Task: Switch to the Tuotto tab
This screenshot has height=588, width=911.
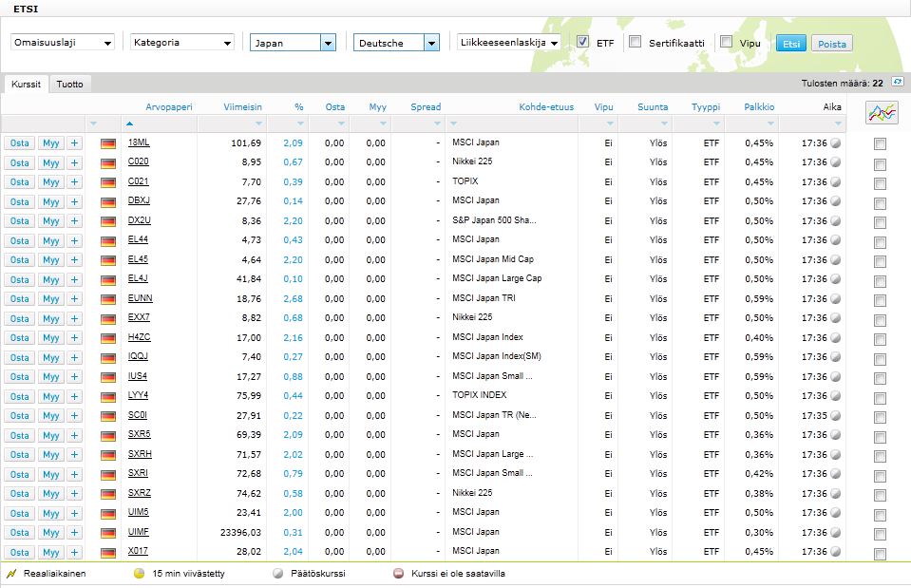Action: click(69, 85)
